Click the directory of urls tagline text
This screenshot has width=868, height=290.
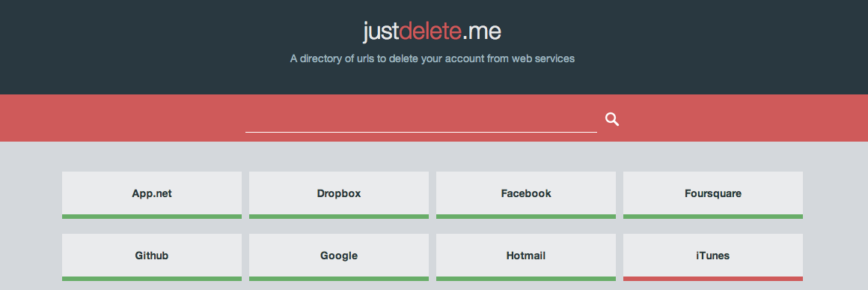[x=433, y=58]
